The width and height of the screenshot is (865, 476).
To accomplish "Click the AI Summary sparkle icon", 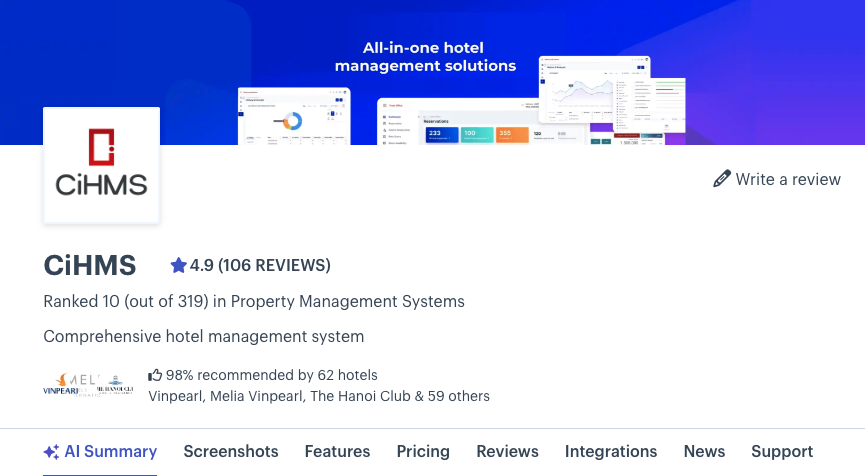I will pos(51,452).
